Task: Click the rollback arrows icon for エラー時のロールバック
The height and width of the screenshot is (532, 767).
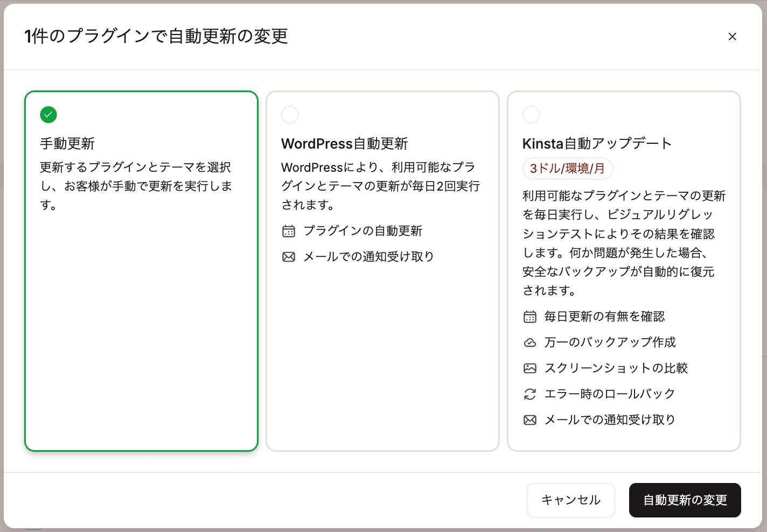Action: click(x=530, y=394)
